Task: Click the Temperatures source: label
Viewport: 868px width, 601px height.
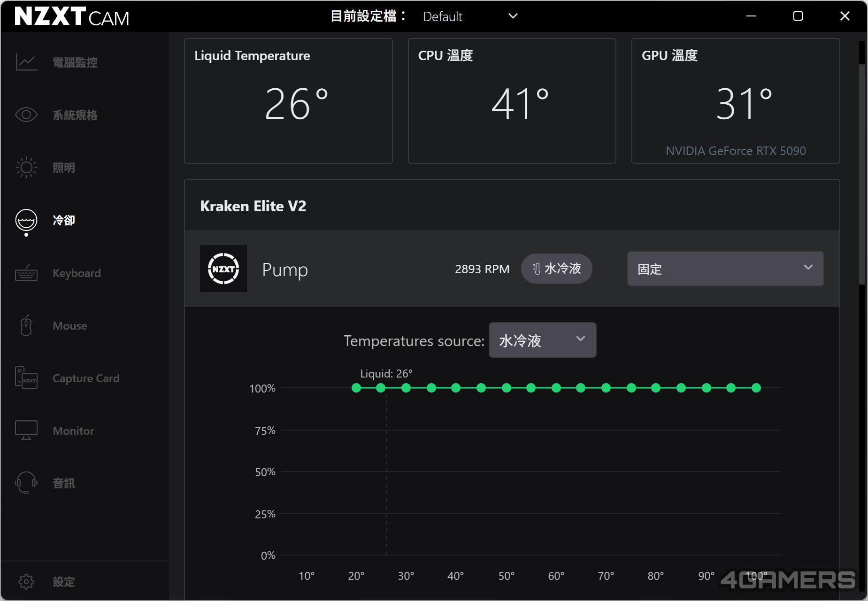Action: tap(414, 341)
